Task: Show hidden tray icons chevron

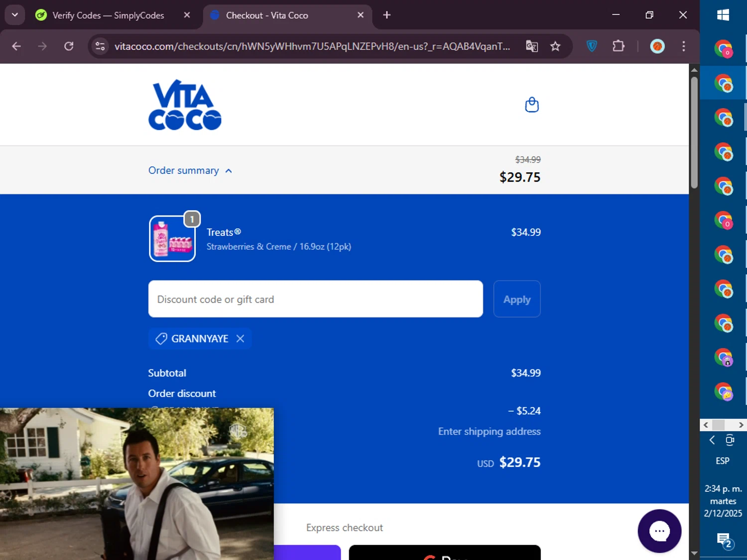Action: [x=712, y=440]
